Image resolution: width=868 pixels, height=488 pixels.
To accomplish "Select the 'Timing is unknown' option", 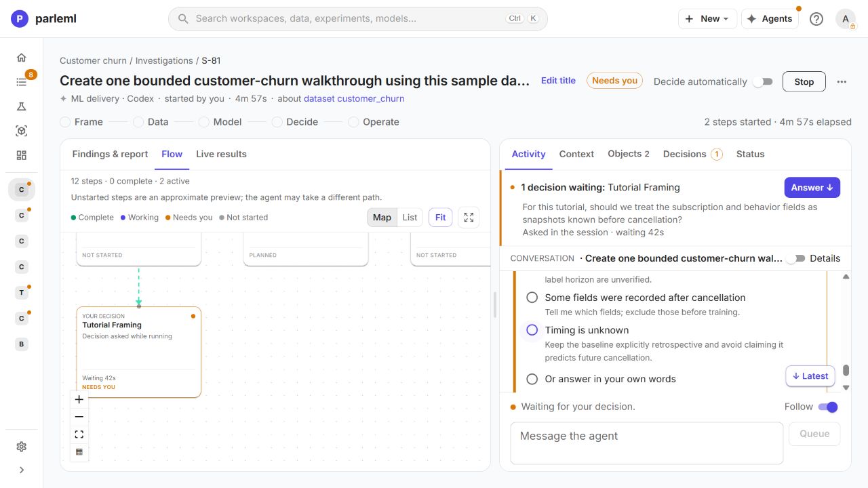I will click(x=532, y=330).
